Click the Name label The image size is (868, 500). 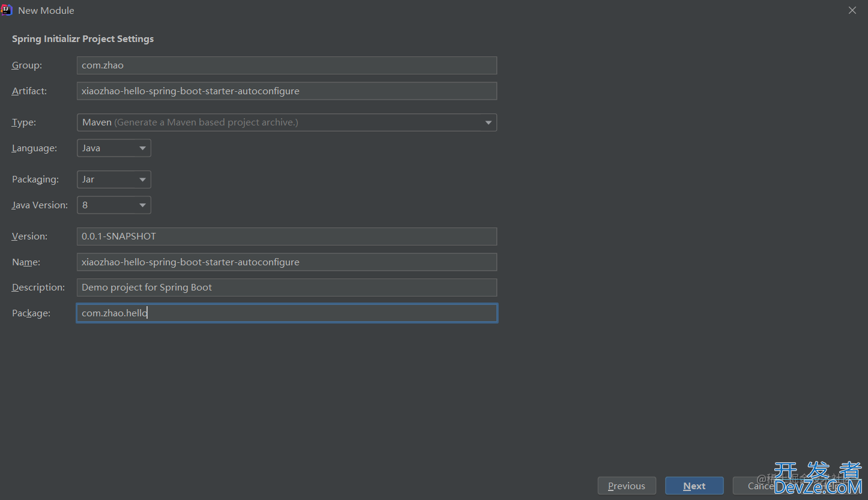point(26,262)
